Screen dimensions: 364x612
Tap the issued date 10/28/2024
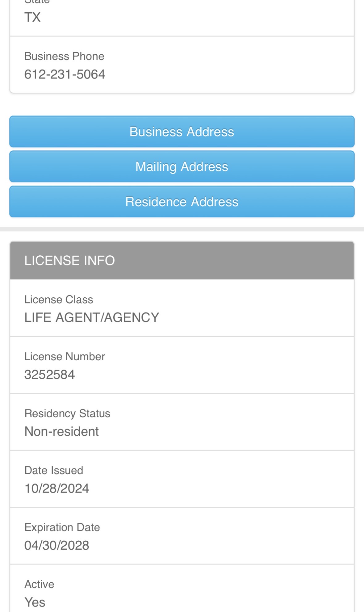pos(56,488)
